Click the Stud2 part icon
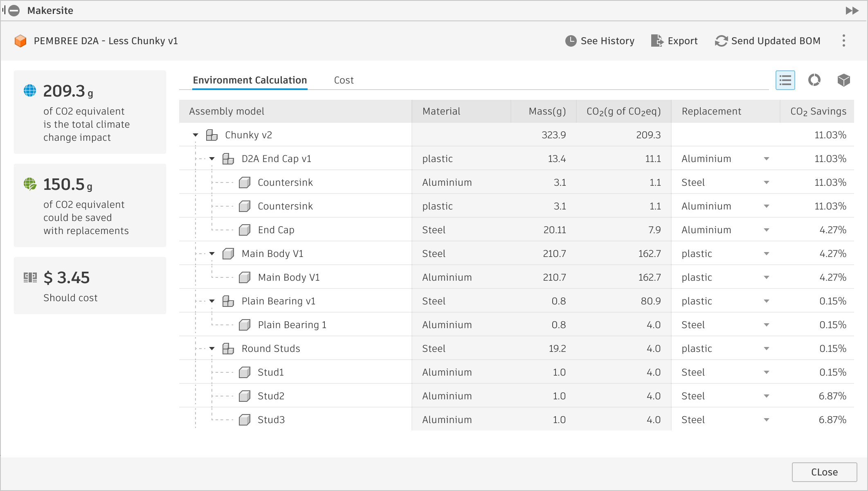Image resolution: width=868 pixels, height=491 pixels. pyautogui.click(x=244, y=396)
